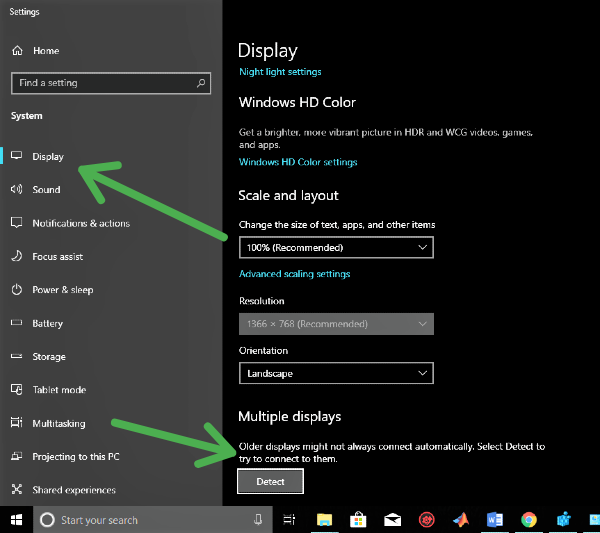Viewport: 600px width, 533px height.
Task: Open Task View from the taskbar
Action: [x=289, y=520]
